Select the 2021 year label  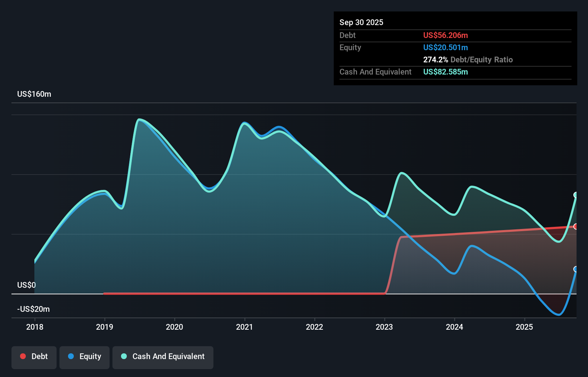click(245, 327)
